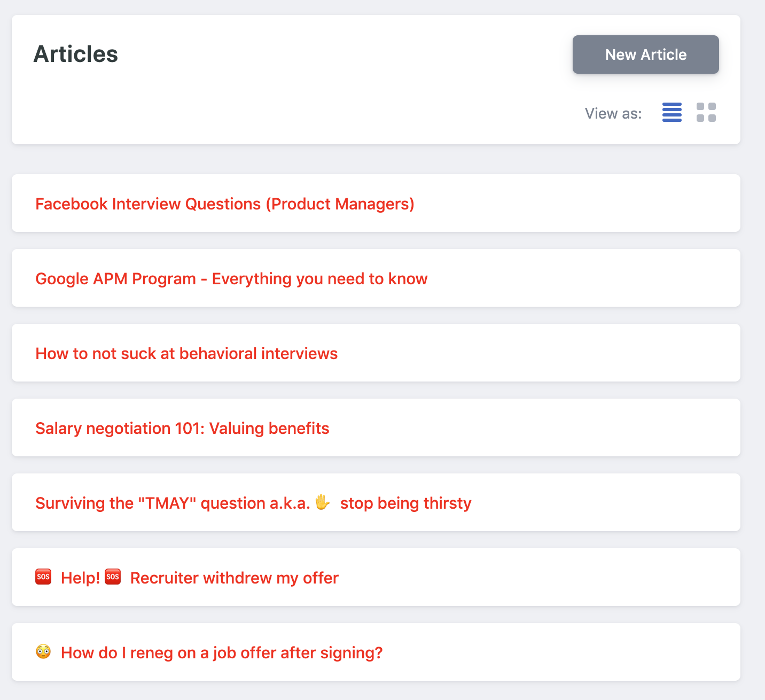
Task: Open 'Salary negotiation 101: Valuing benefits'
Action: click(x=182, y=428)
